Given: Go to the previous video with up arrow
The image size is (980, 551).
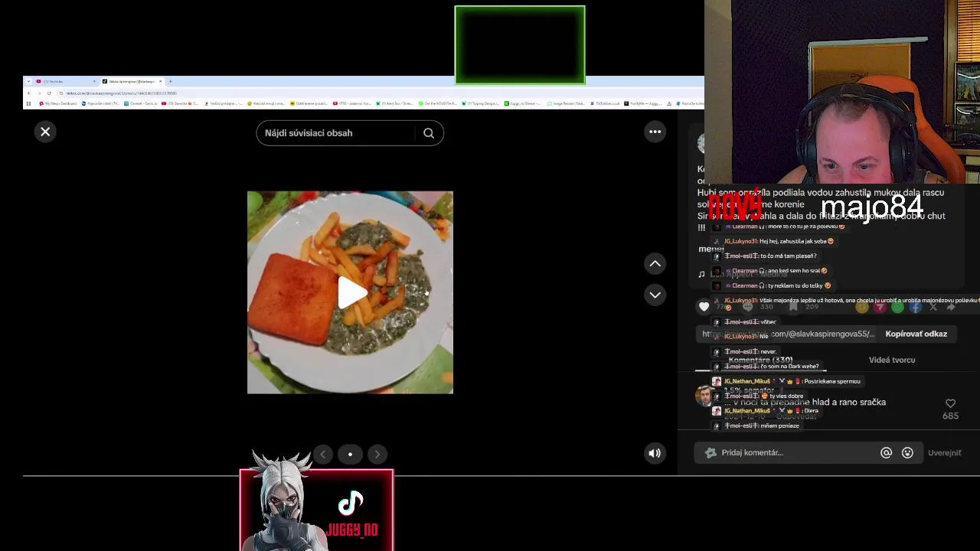Looking at the screenshot, I should click(x=655, y=263).
